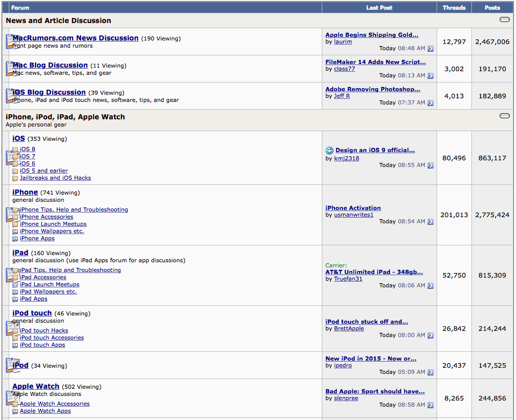Open iPad Tips, Help and Troubleshooting
This screenshot has width=516, height=420.
[x=70, y=270]
